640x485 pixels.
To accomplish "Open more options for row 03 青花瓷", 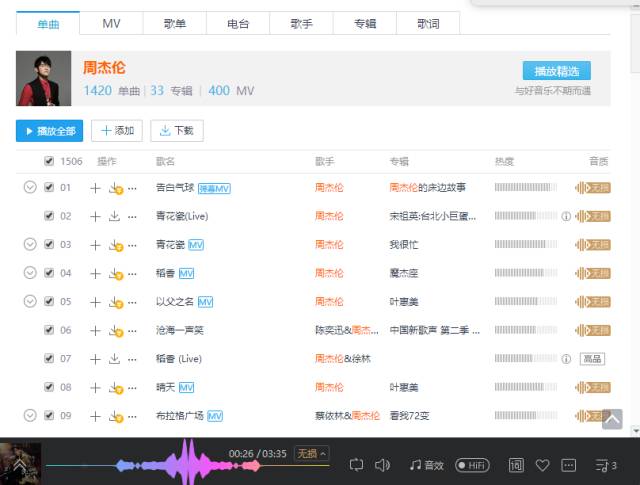I will click(132, 246).
